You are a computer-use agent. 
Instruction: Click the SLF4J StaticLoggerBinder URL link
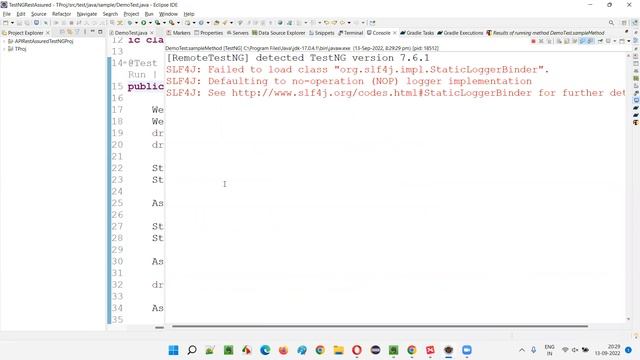point(381,93)
